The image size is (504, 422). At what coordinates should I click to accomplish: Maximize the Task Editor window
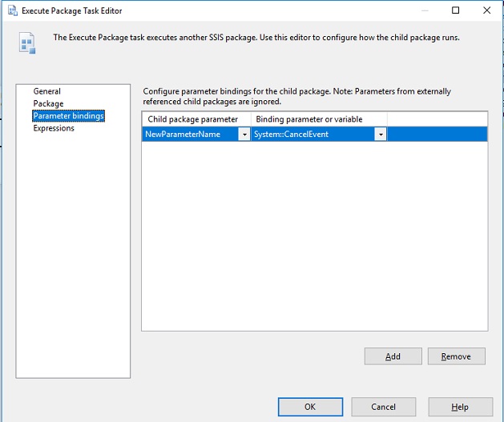pos(456,10)
